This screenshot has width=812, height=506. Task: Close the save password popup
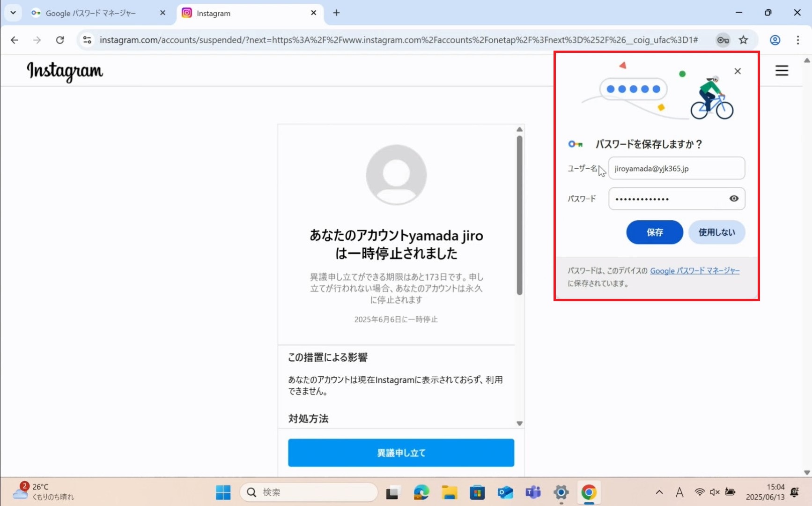tap(738, 71)
